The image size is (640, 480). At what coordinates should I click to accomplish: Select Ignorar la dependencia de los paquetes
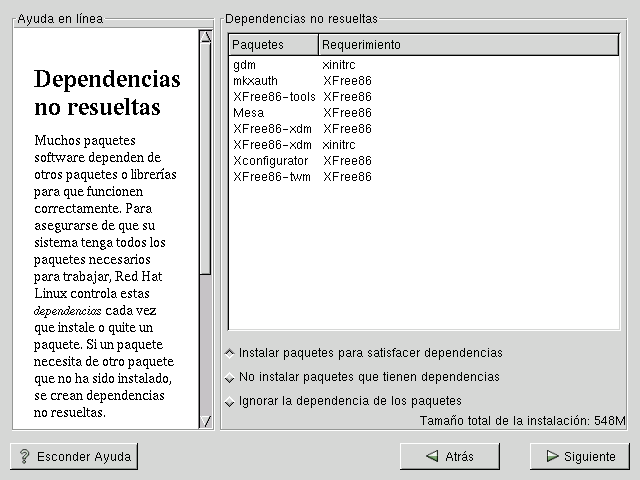point(231,401)
